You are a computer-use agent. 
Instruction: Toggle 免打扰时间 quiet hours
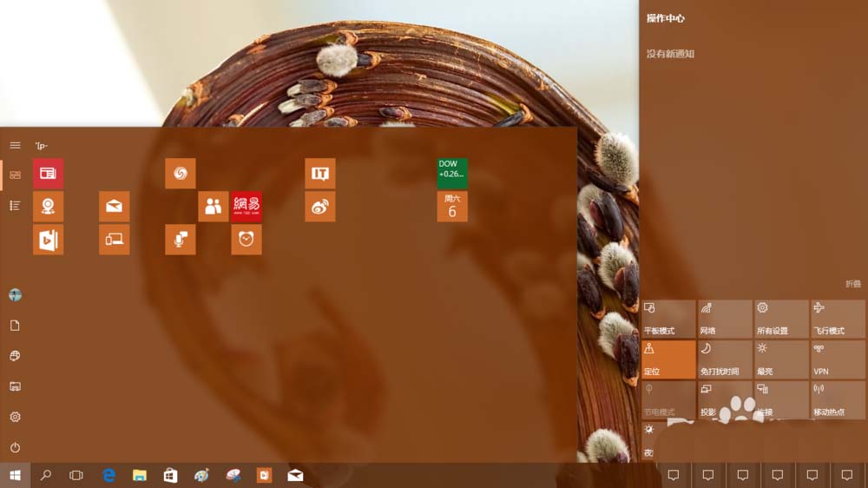click(725, 359)
